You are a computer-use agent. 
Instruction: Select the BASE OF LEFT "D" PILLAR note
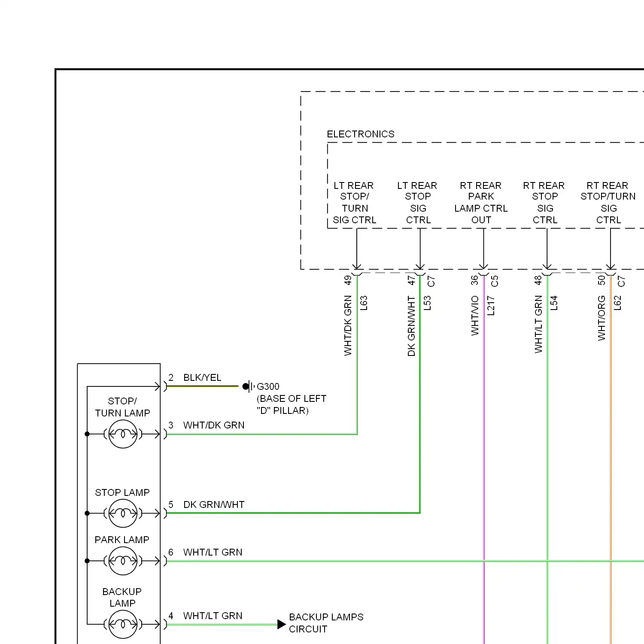(292, 404)
